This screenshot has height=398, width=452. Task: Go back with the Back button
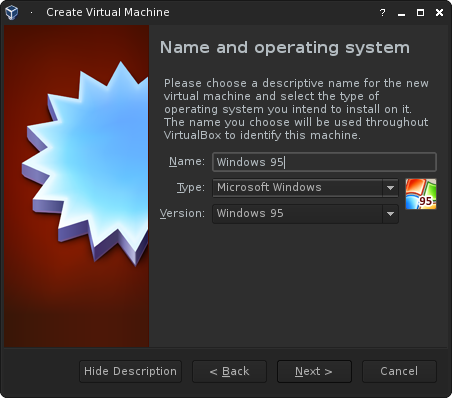click(229, 371)
